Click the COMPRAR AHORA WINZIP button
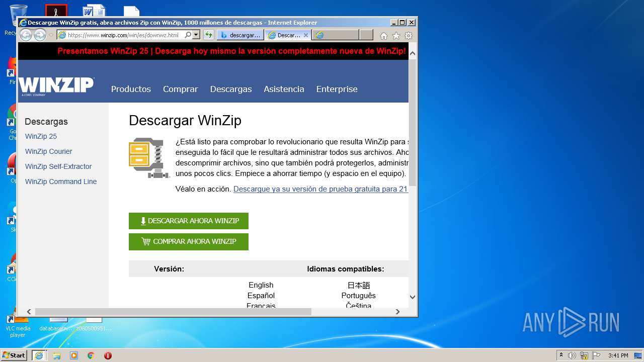This screenshot has width=644, height=362. coord(189,241)
